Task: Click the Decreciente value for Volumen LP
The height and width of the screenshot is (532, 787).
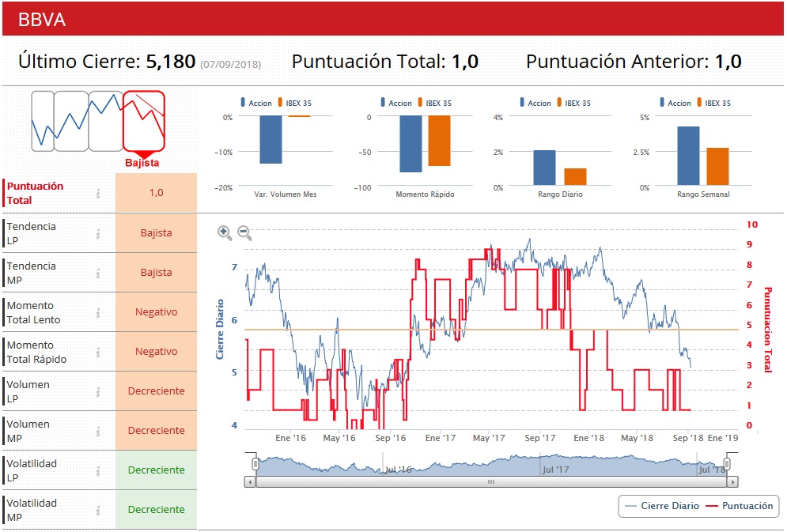Action: click(x=156, y=391)
